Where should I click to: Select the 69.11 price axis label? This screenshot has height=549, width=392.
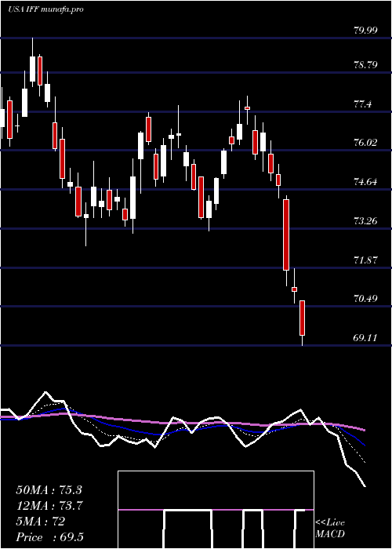click(365, 338)
